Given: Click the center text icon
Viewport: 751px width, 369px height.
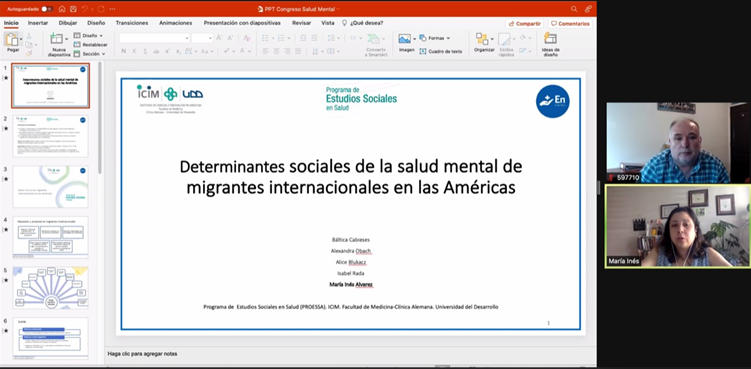Looking at the screenshot, I should tap(276, 51).
